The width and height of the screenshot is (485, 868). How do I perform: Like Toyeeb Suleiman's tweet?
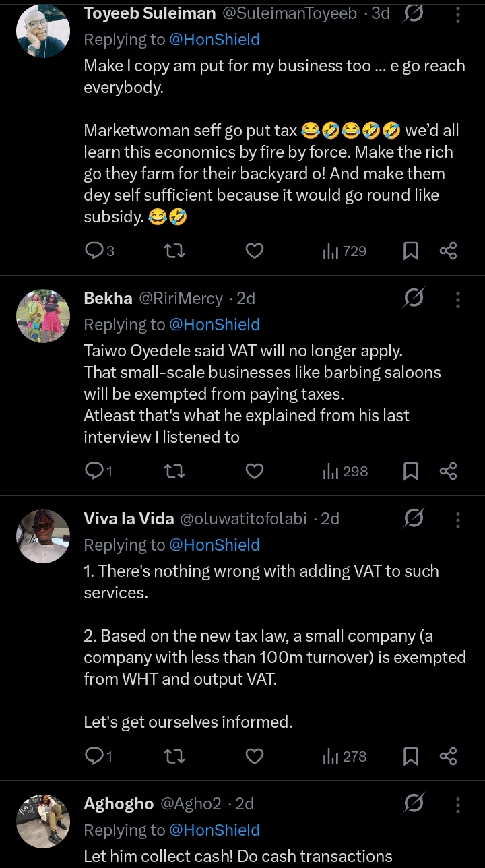coord(254,251)
